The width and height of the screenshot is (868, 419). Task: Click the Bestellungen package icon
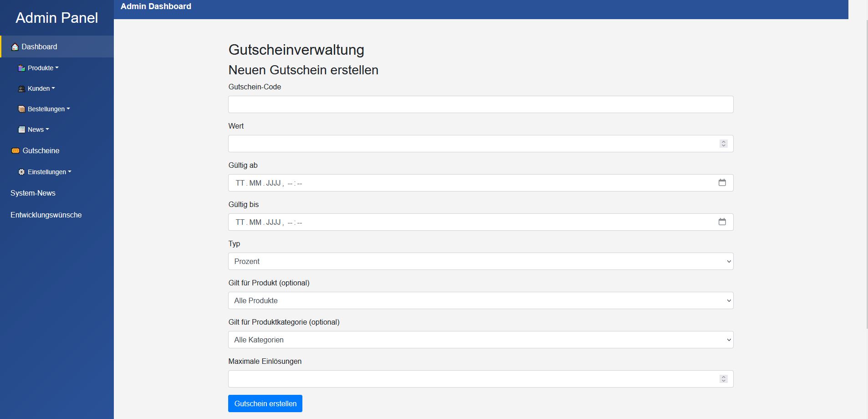coord(21,109)
